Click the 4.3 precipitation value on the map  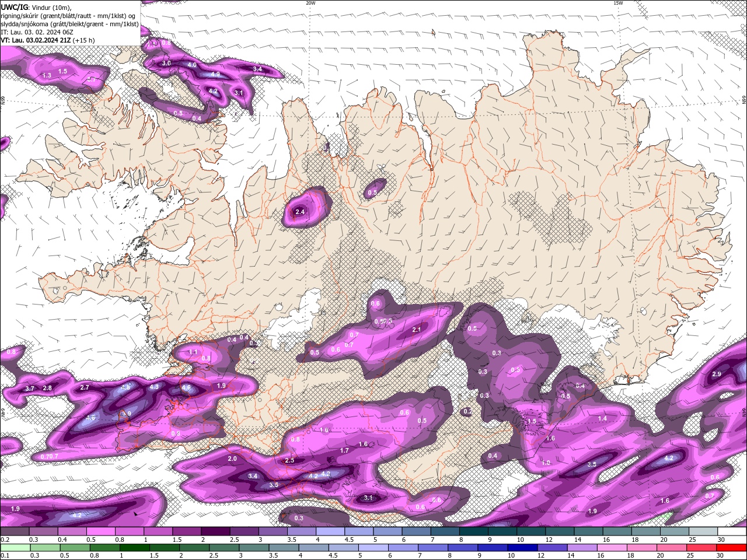tap(154, 387)
